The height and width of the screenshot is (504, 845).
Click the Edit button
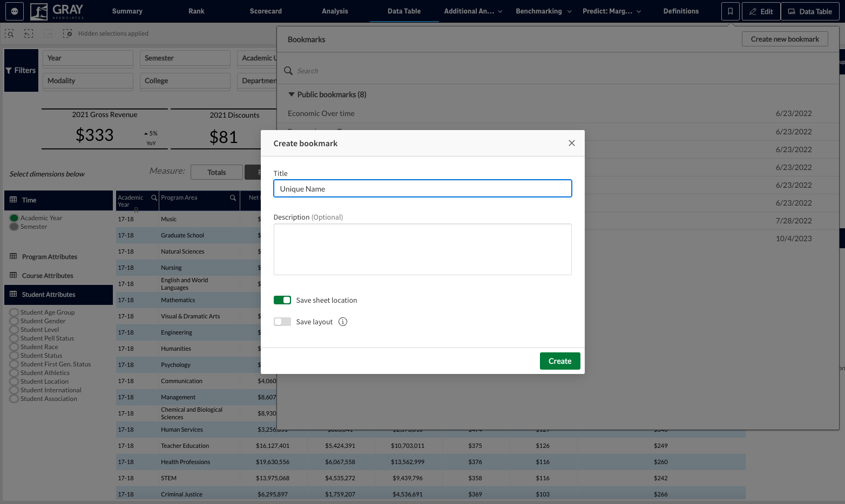pos(761,11)
